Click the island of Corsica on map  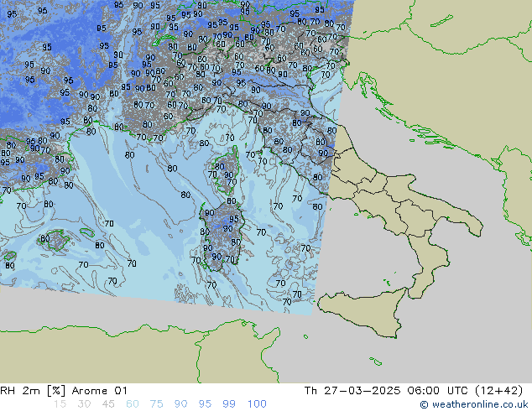pyautogui.click(x=227, y=170)
